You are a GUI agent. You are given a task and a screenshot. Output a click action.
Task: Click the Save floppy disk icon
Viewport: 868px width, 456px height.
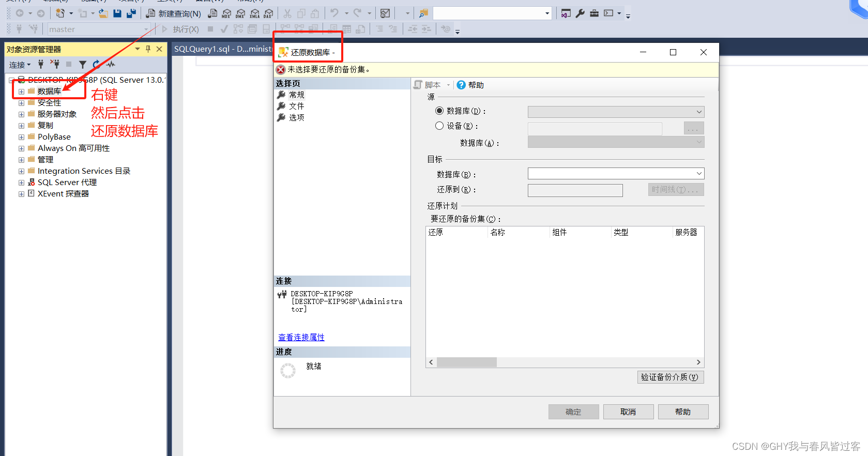(x=117, y=13)
